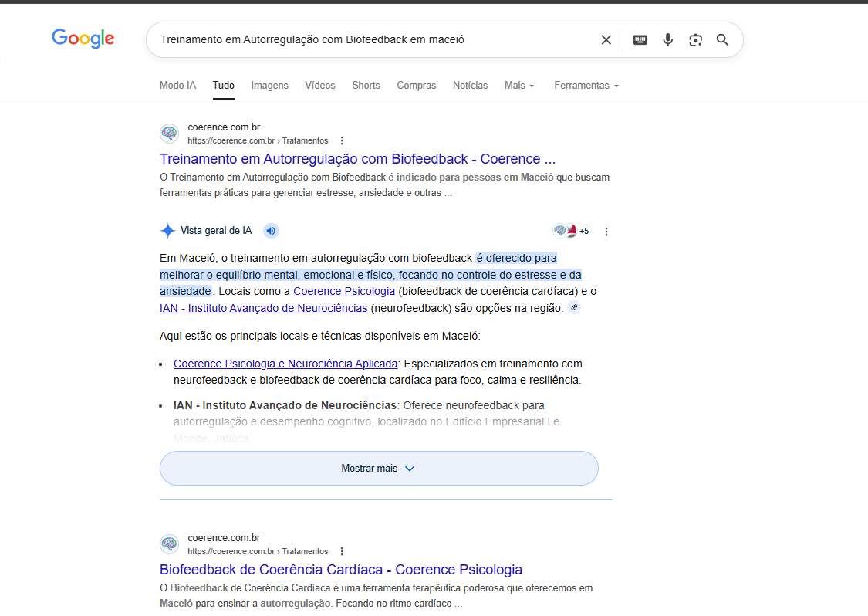This screenshot has width=868, height=616.
Task: Select the Tudo tab
Action: (x=224, y=86)
